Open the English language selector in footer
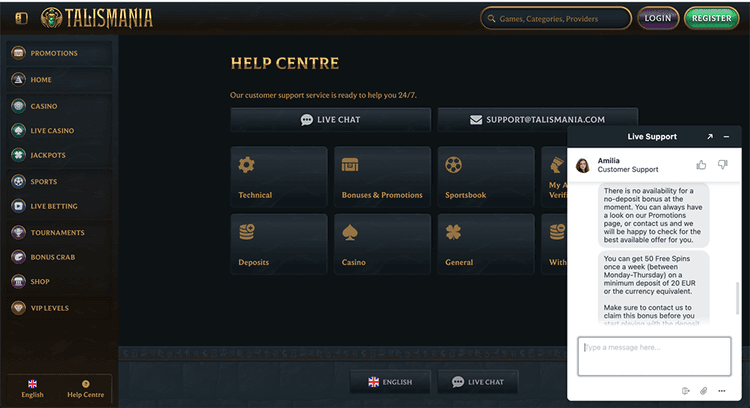The image size is (750, 408). coord(390,382)
